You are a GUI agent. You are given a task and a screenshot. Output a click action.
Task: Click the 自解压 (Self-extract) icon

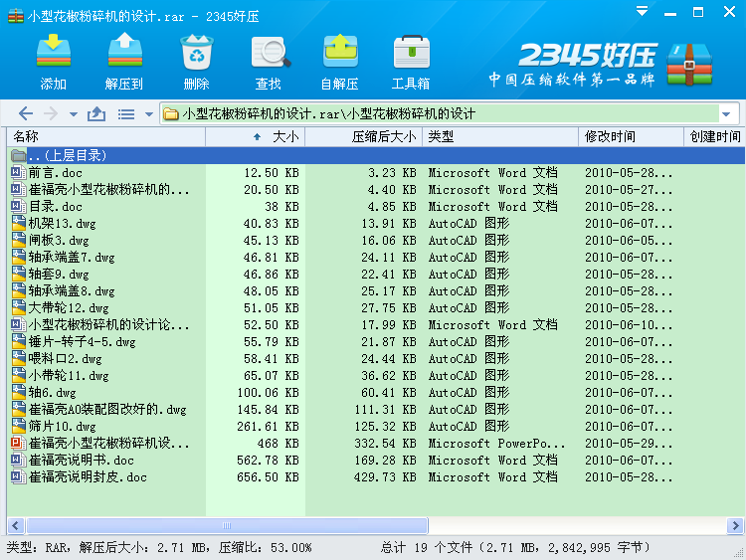(x=340, y=52)
